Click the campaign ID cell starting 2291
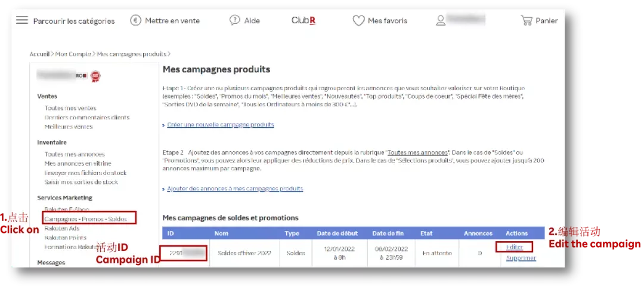This screenshot has width=644, height=289. [186, 253]
